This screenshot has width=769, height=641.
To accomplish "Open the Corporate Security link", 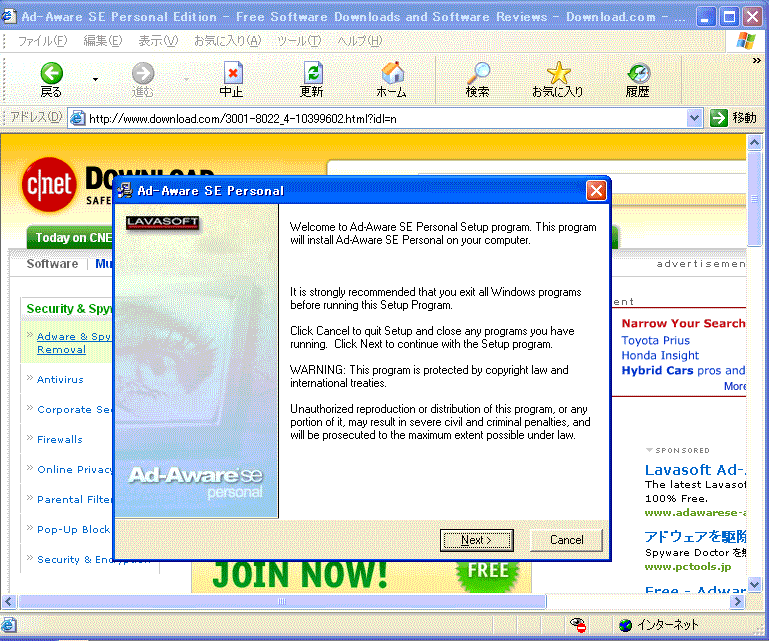I will click(75, 410).
